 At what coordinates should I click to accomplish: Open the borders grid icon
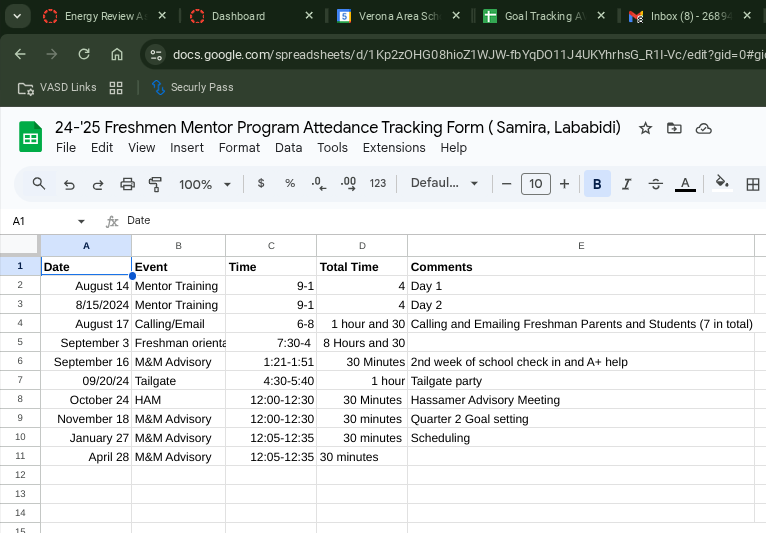(x=753, y=184)
